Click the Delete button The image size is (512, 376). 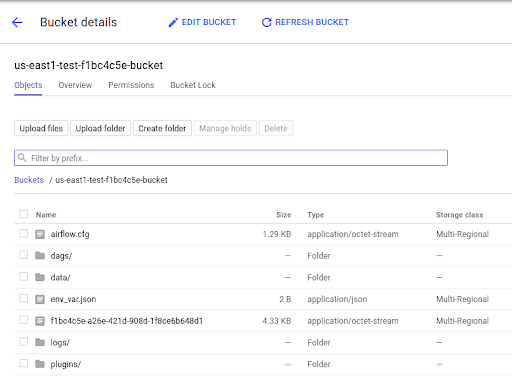pyautogui.click(x=276, y=128)
